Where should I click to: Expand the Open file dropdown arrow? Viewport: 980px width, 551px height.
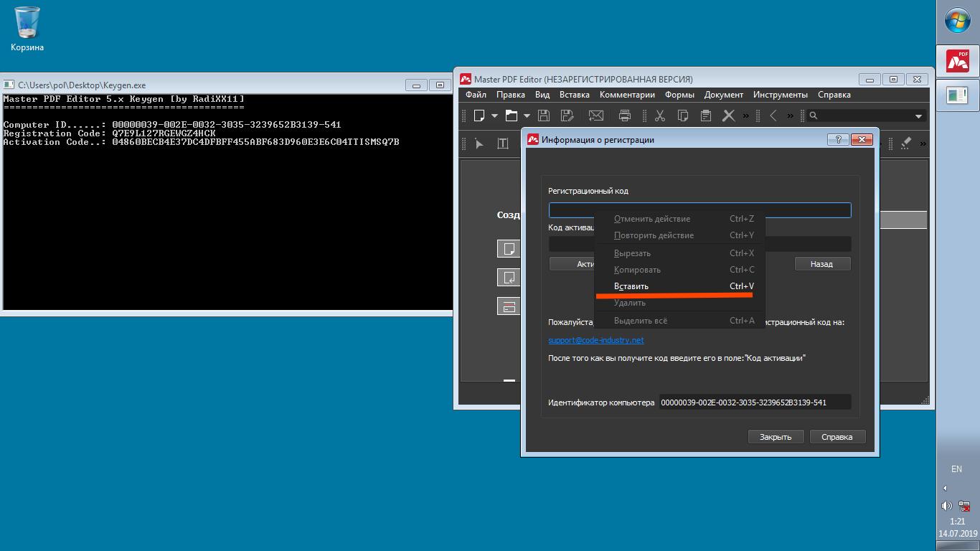pyautogui.click(x=527, y=116)
